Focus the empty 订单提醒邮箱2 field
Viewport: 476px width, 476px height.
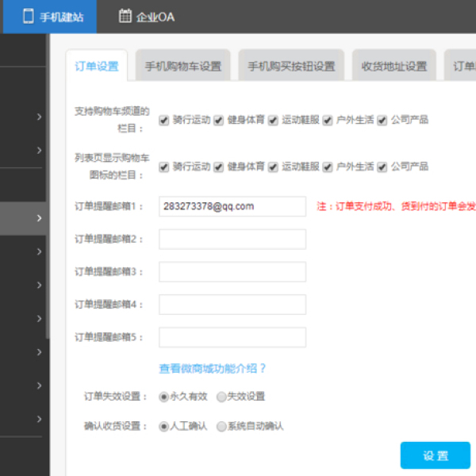click(x=232, y=239)
